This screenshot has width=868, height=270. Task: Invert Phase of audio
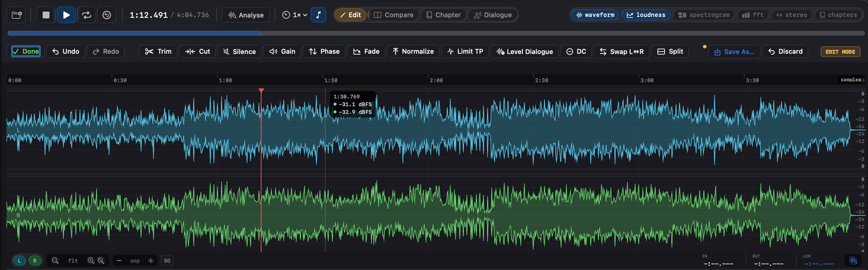tap(324, 51)
